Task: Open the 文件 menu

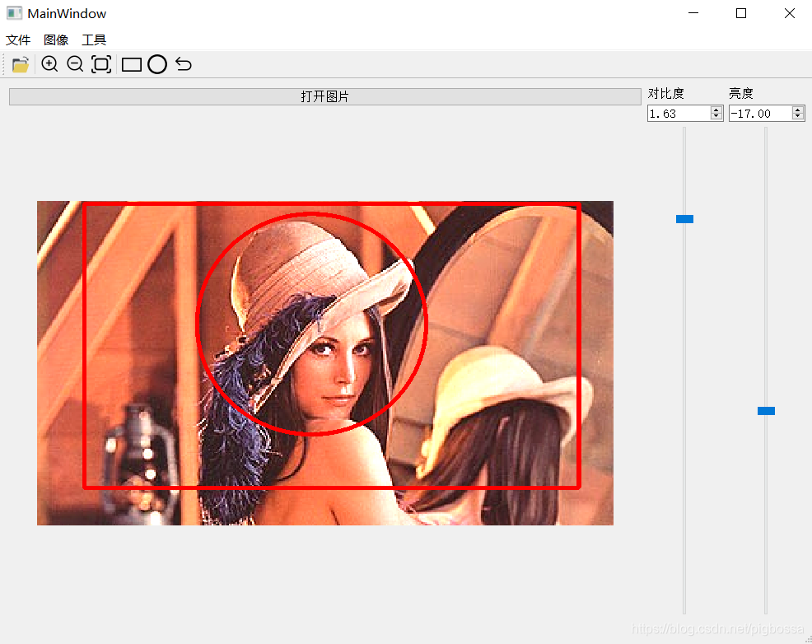Action: (x=18, y=40)
